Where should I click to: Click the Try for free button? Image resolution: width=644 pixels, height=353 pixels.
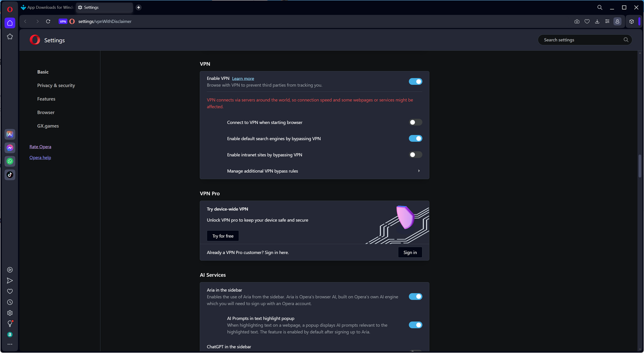point(223,236)
